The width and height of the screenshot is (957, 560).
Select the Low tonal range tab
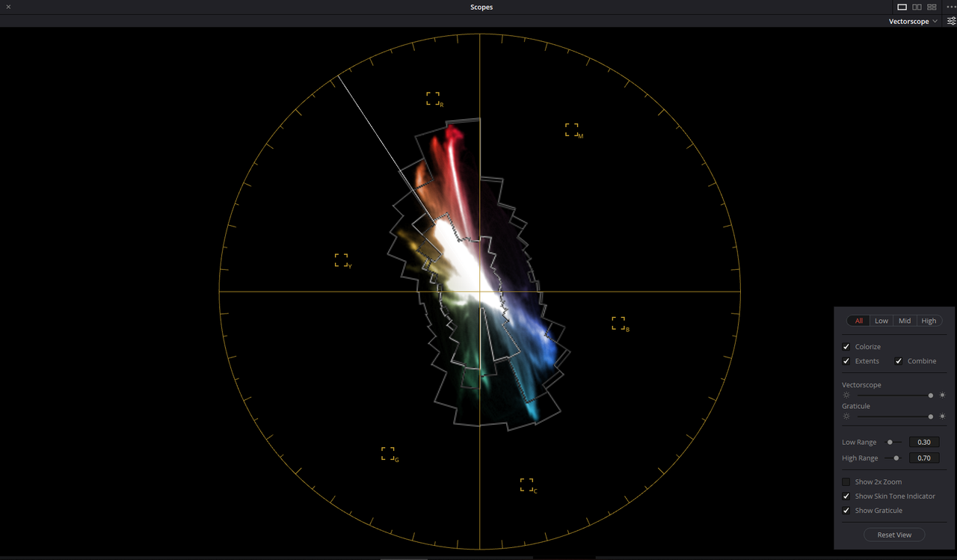point(881,321)
